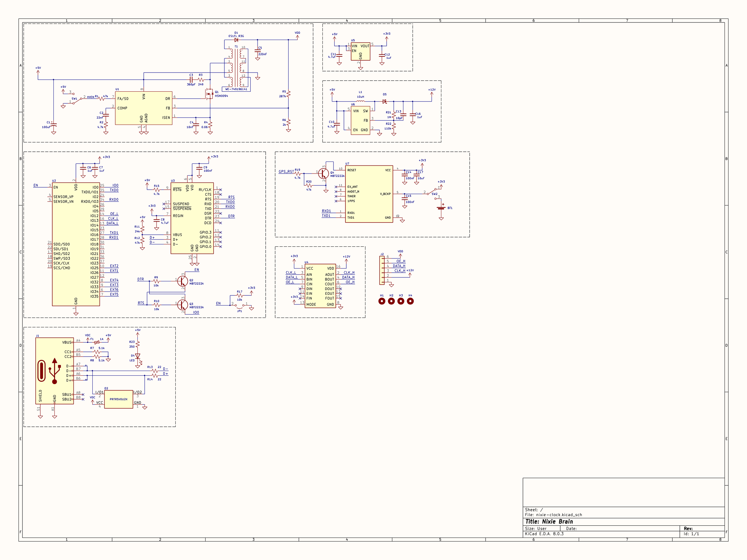Select the D1 ES1FL diode symbol
The width and height of the screenshot is (747, 560).
tap(236, 40)
